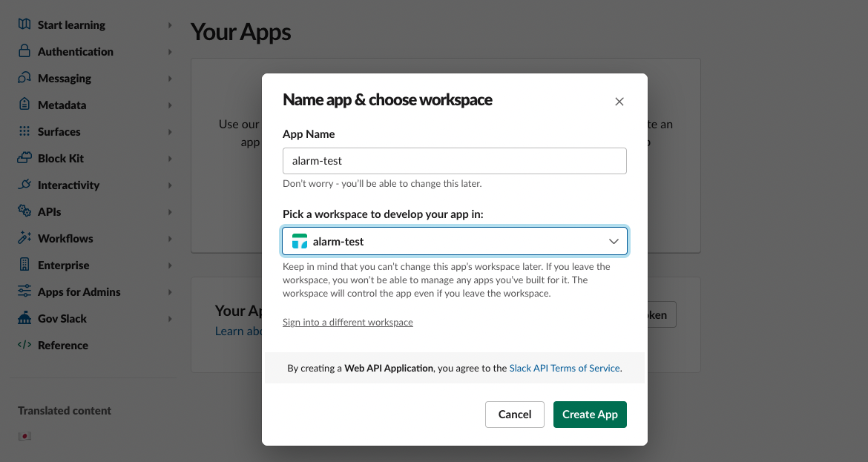This screenshot has width=868, height=462.
Task: Open the Gov Slack menu item
Action: click(62, 319)
